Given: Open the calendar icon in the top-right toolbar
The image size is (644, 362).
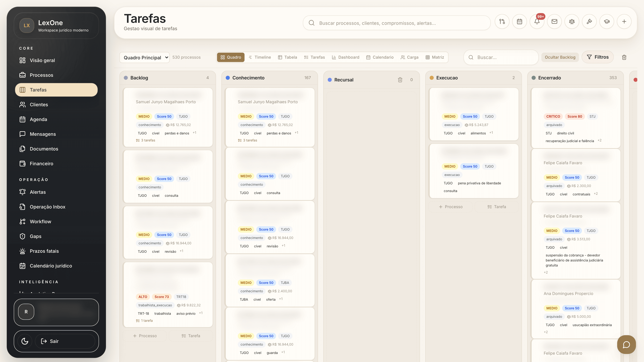Looking at the screenshot, I should coord(520,21).
